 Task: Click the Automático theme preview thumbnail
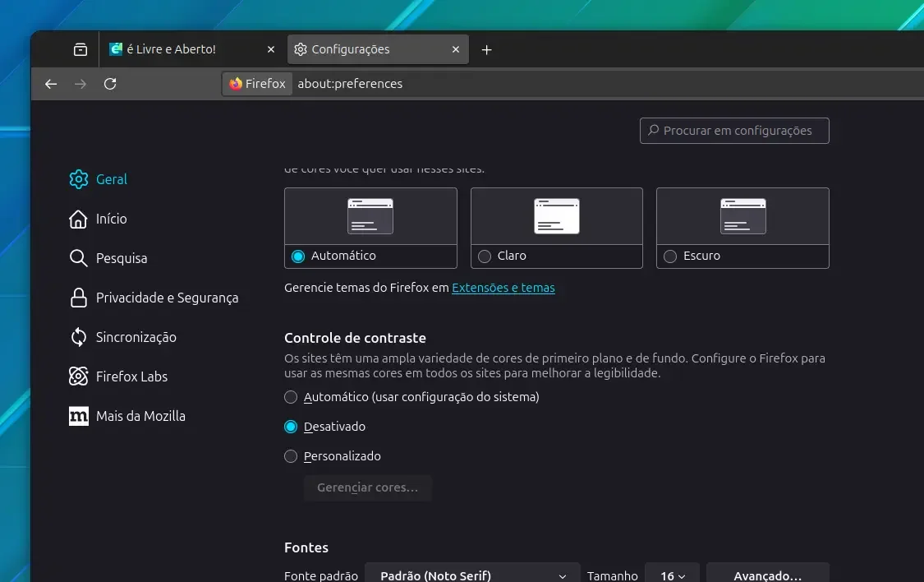[x=370, y=216]
